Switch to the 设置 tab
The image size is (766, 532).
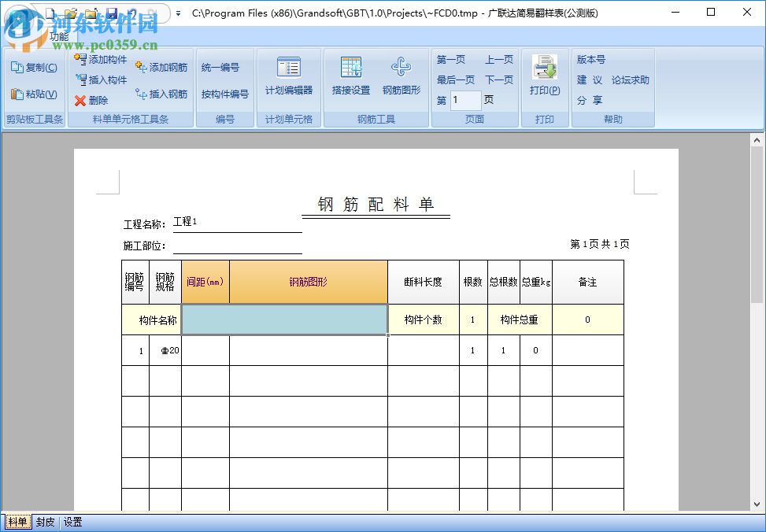pos(72,522)
